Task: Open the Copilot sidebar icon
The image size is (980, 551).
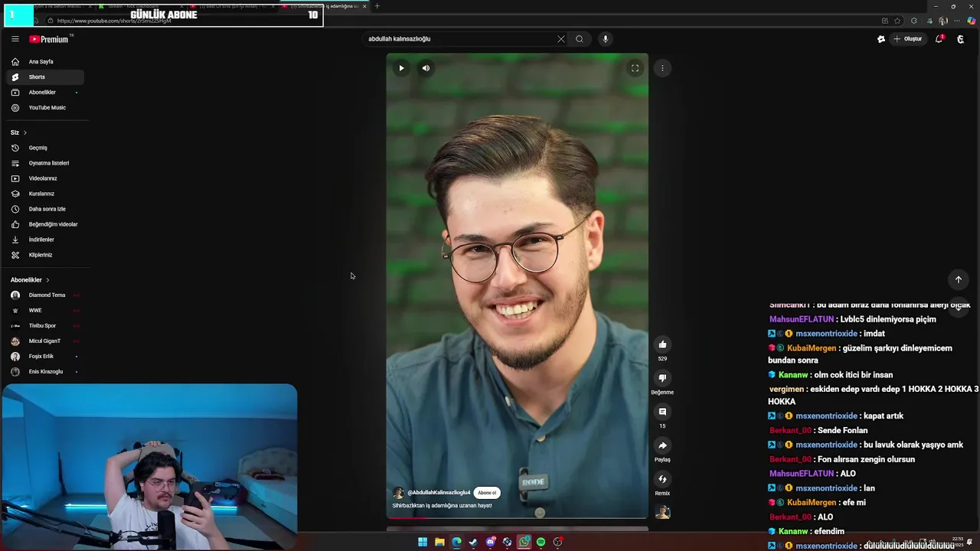Action: coord(972,21)
